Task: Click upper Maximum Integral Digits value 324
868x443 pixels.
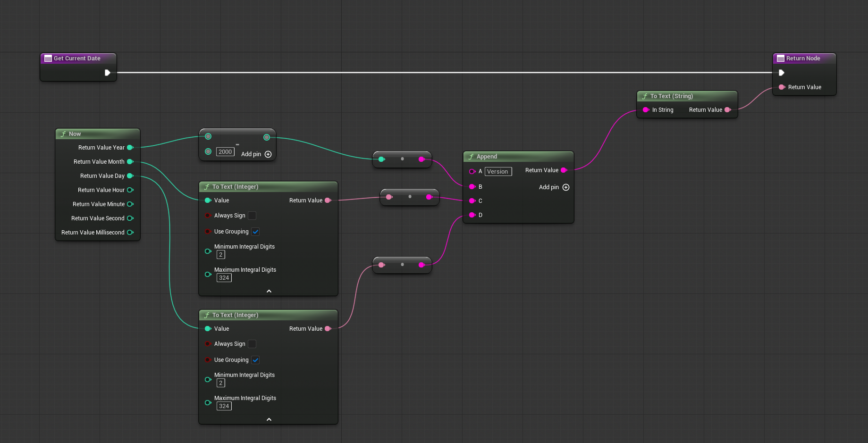Action: point(224,278)
